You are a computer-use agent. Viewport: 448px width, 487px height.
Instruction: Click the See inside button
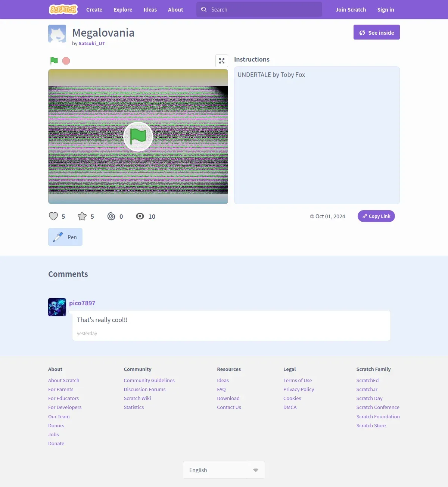[x=377, y=32]
